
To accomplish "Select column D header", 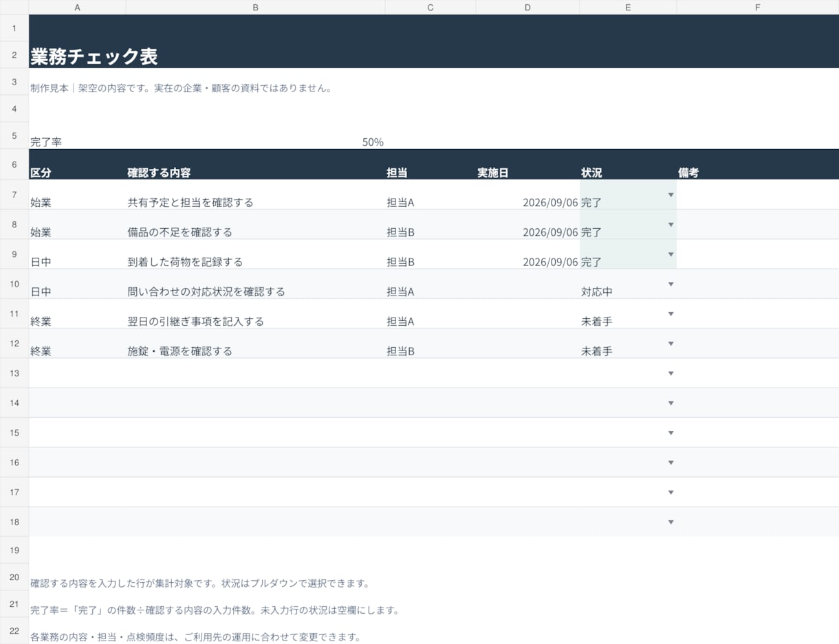I will (527, 7).
